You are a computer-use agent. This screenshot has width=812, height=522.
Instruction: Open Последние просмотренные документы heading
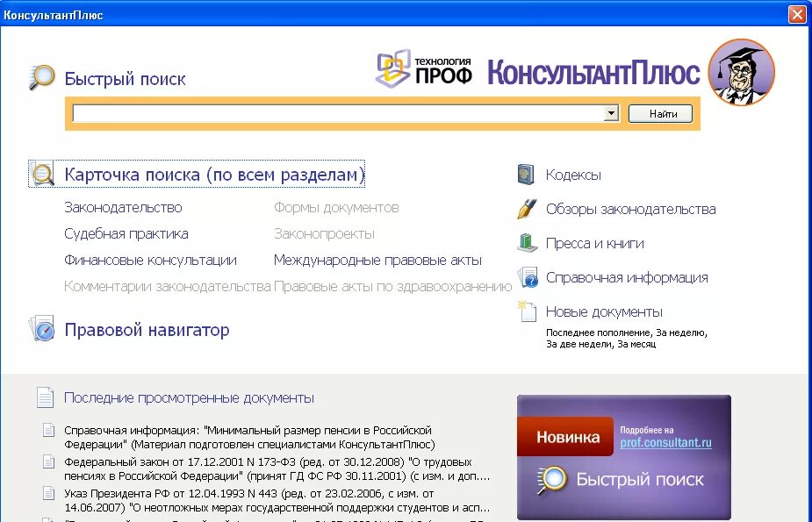(x=189, y=397)
